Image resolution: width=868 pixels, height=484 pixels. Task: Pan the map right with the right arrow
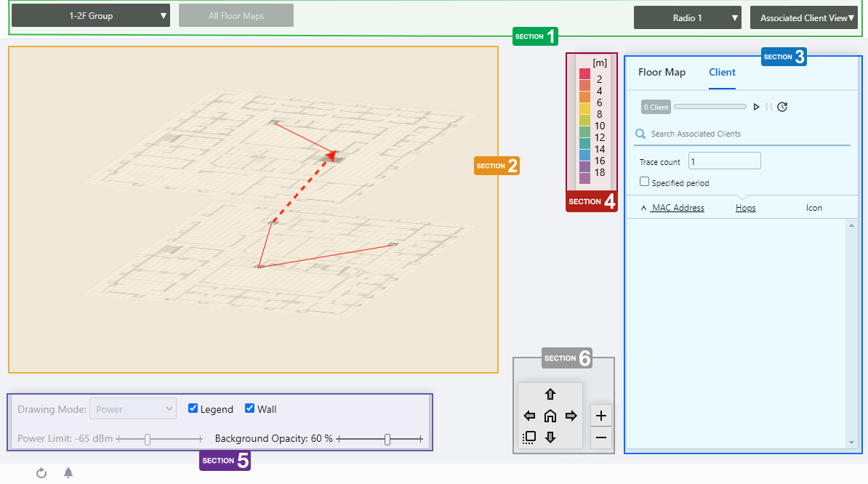(571, 416)
